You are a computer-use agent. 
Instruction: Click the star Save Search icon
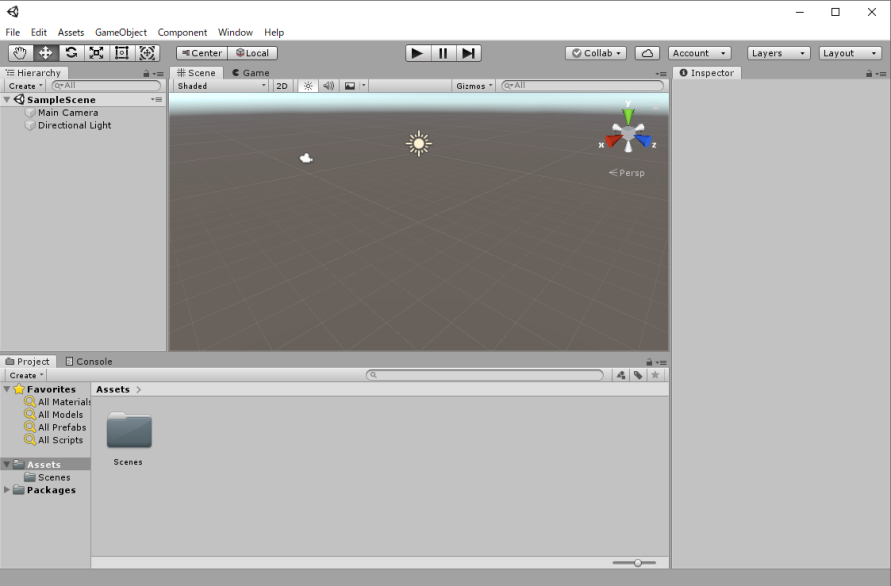(x=655, y=375)
